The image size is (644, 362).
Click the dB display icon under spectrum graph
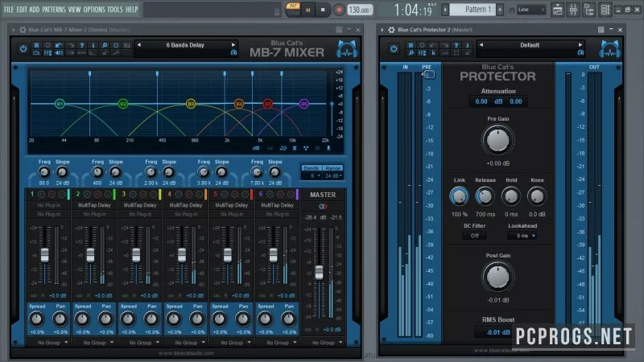click(256, 148)
